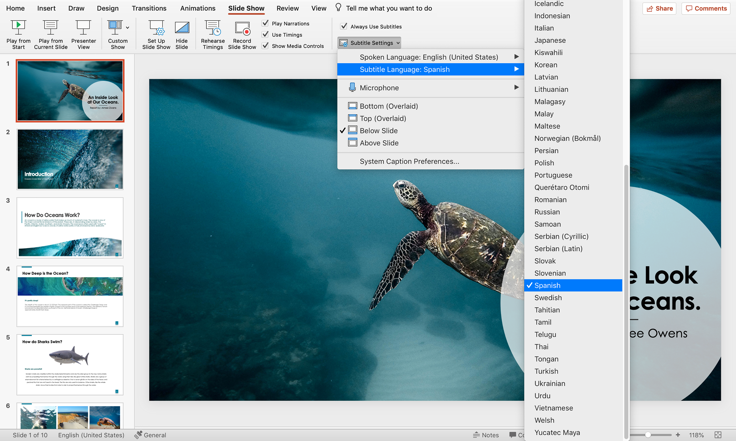Uncheck Always Use Subtitles

[344, 26]
